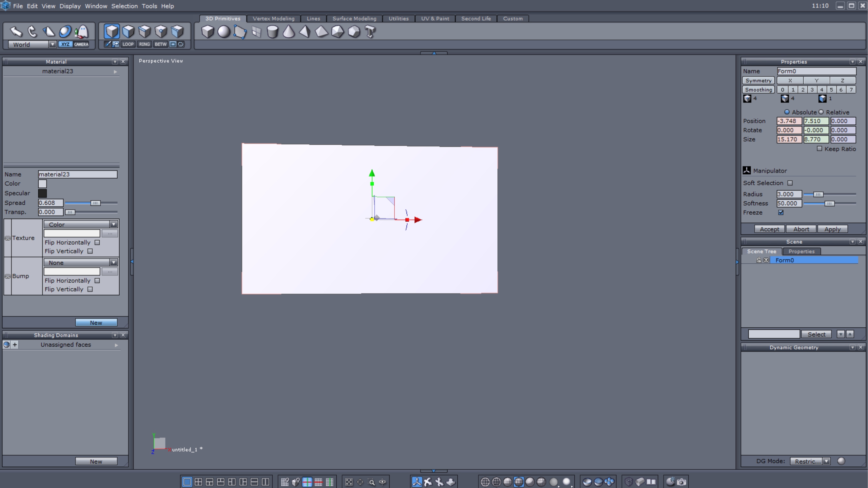This screenshot has height=488, width=868.
Task: Switch to the Vertex Modeling tab
Action: click(x=273, y=19)
